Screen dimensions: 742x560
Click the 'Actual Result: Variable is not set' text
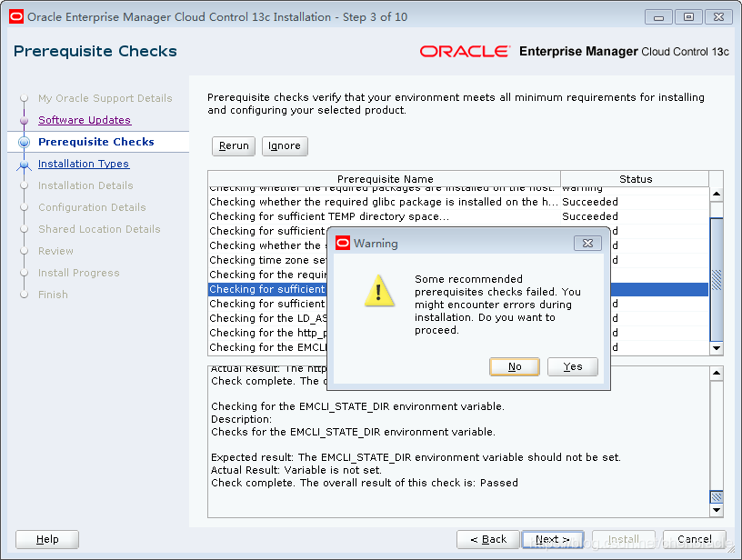point(296,470)
